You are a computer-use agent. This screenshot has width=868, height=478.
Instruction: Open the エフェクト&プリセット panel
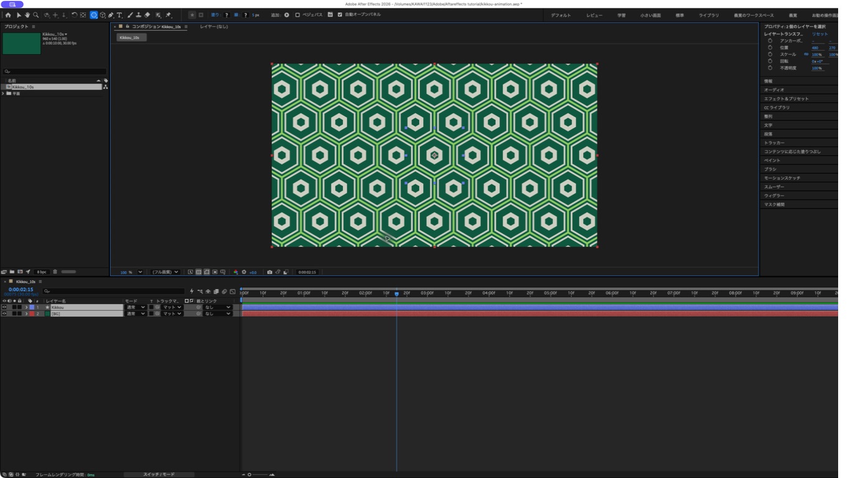click(786, 99)
